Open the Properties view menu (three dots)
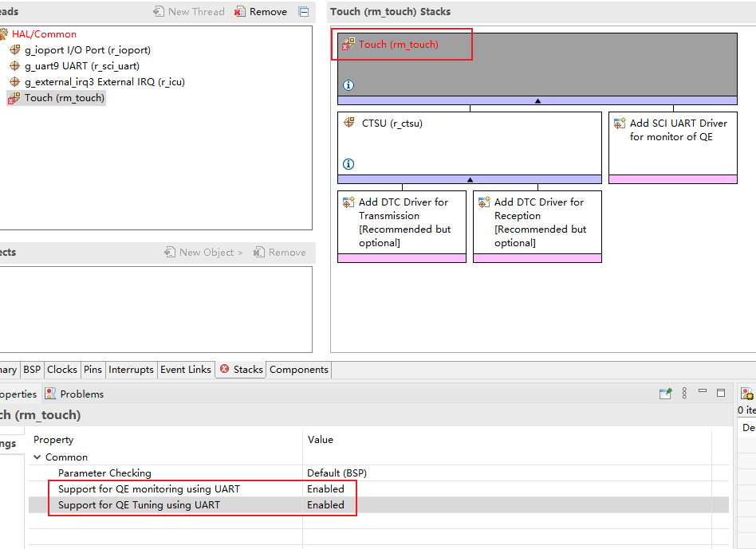 coord(684,393)
